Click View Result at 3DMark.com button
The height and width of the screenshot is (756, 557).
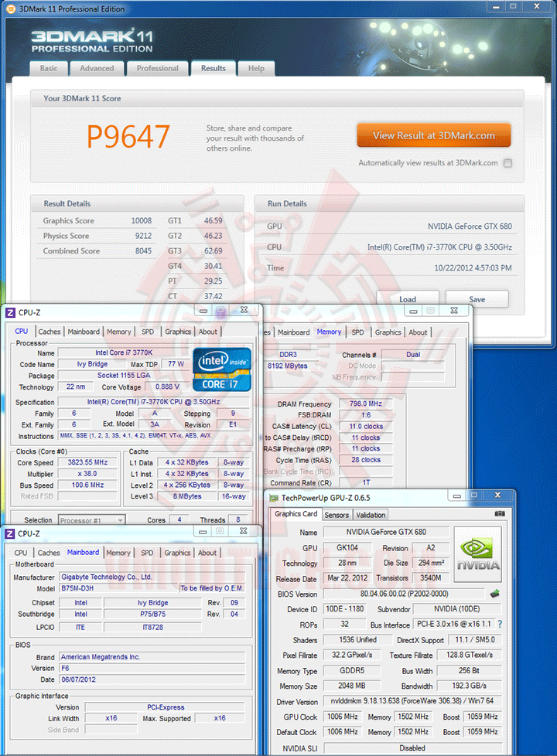(x=433, y=135)
